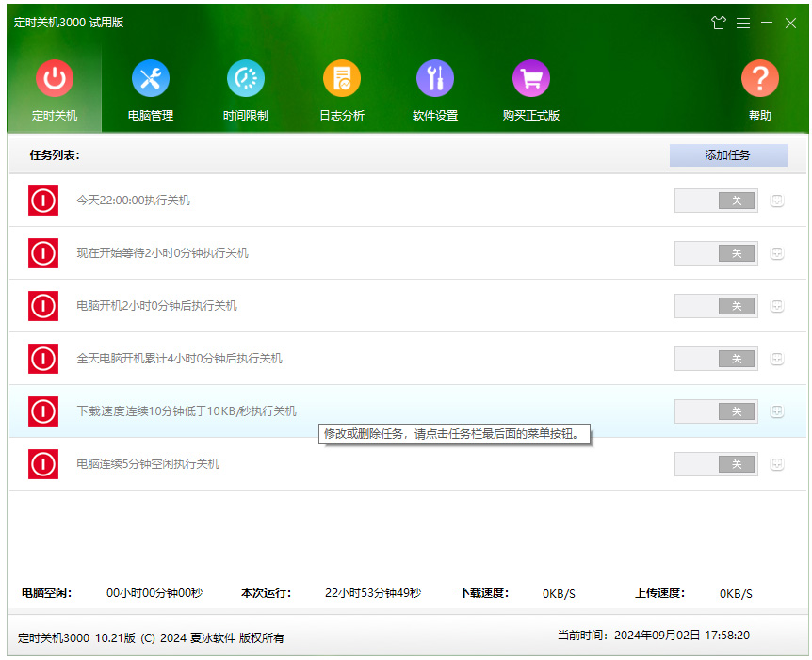Select task text 现在开始等待2小时0分钟执行关机

163,253
